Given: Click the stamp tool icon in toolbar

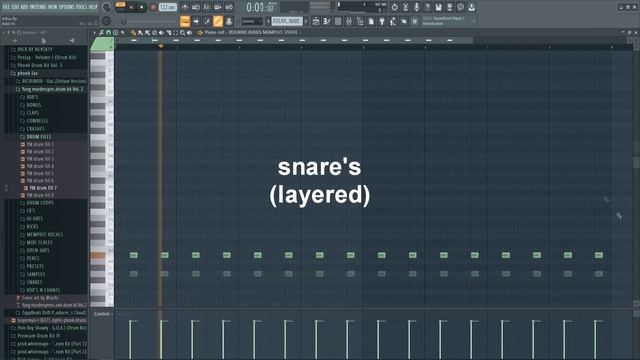Looking at the screenshot, I should pos(229,21).
